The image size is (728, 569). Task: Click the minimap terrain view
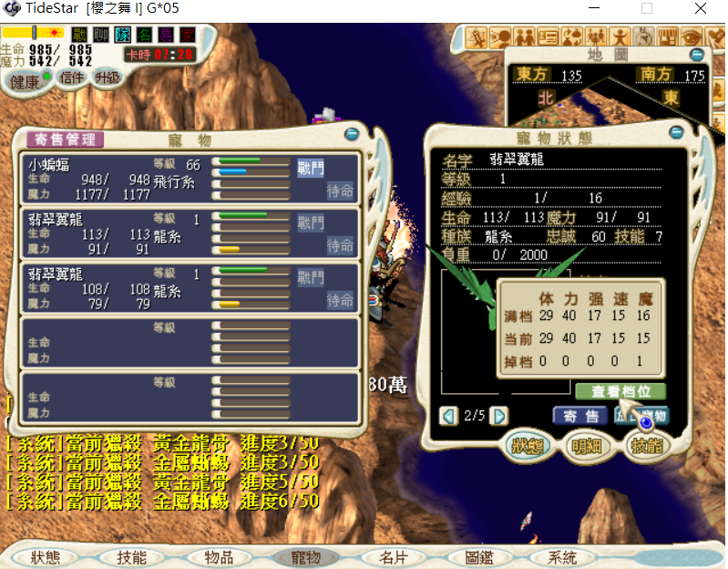coord(609,107)
